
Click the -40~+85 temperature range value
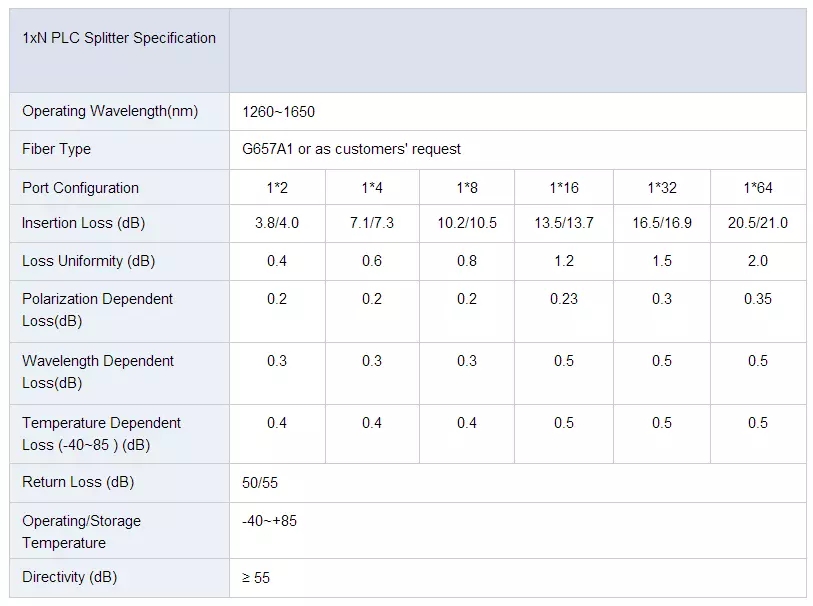point(269,521)
